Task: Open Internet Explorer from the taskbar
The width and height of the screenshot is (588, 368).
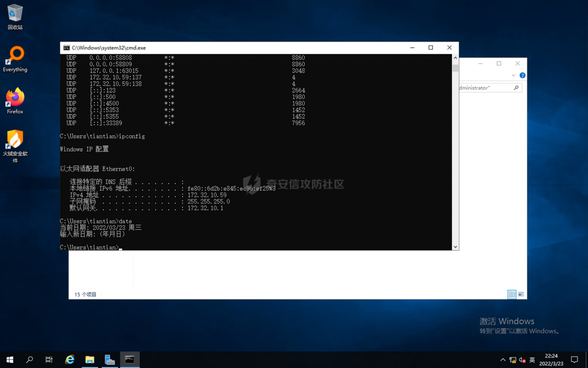Action: [70, 360]
